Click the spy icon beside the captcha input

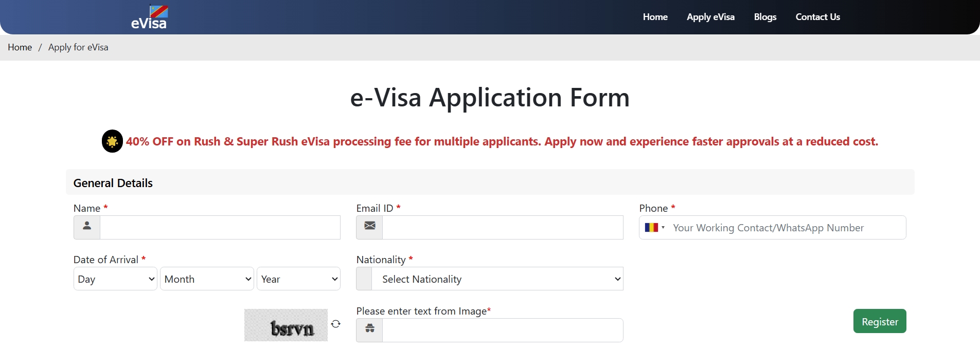[369, 330]
